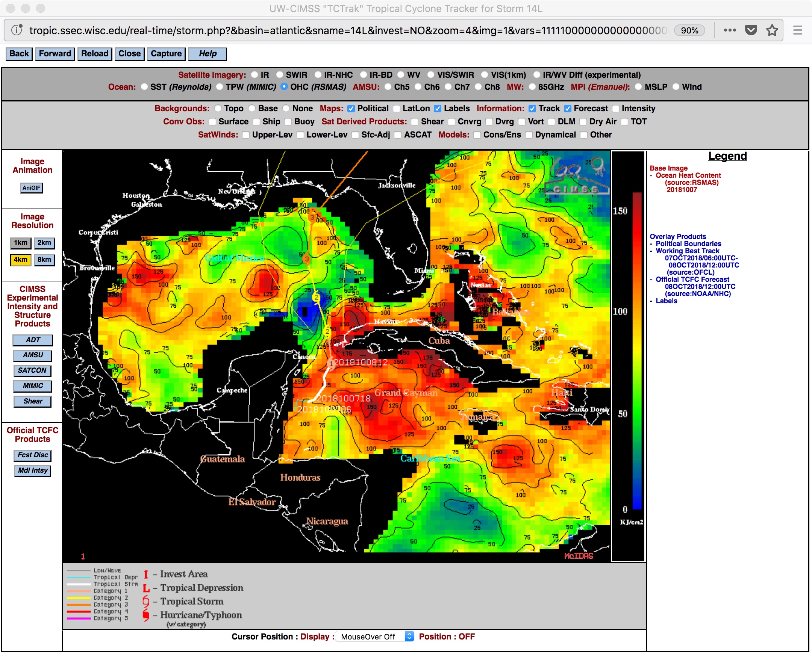
Task: Click the 90% zoom level indicator
Action: 689,30
